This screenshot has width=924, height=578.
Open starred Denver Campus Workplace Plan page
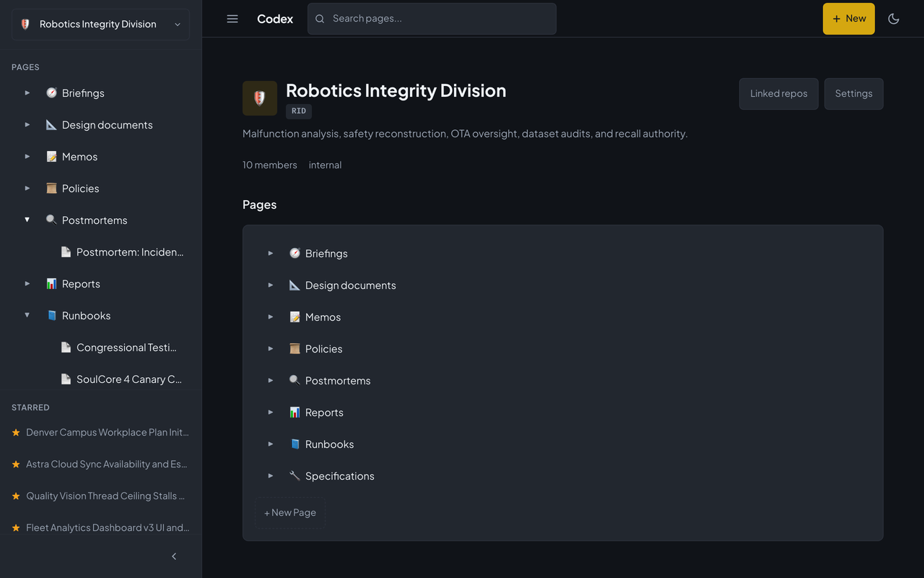(108, 432)
